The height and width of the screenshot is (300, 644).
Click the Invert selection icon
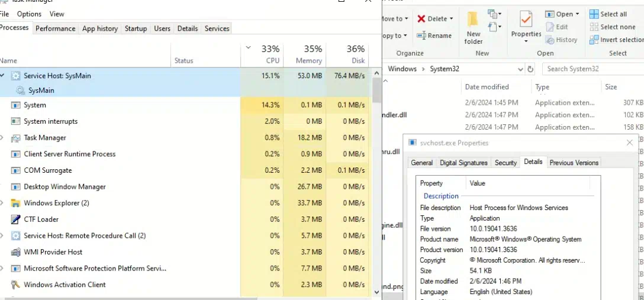(x=594, y=40)
